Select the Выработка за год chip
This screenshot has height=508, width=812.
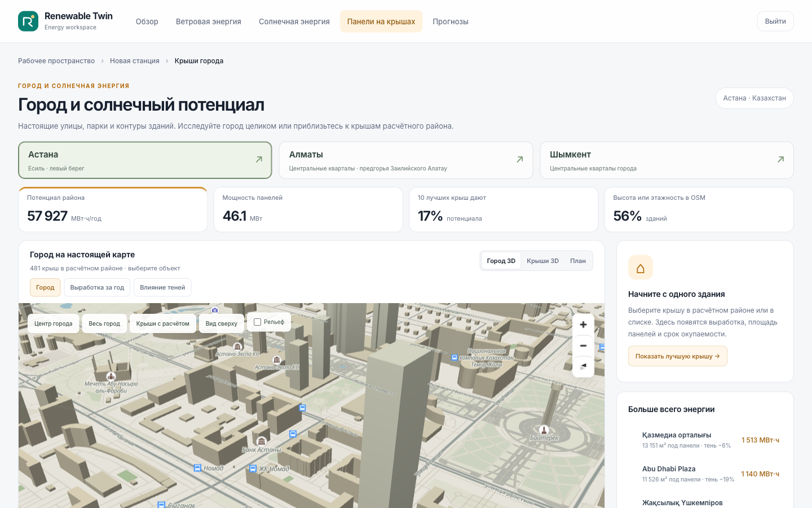(x=97, y=287)
